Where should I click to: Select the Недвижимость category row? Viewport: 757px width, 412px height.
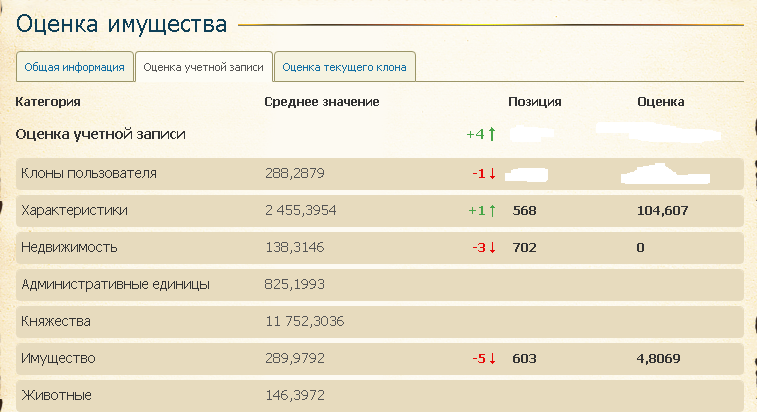[379, 248]
